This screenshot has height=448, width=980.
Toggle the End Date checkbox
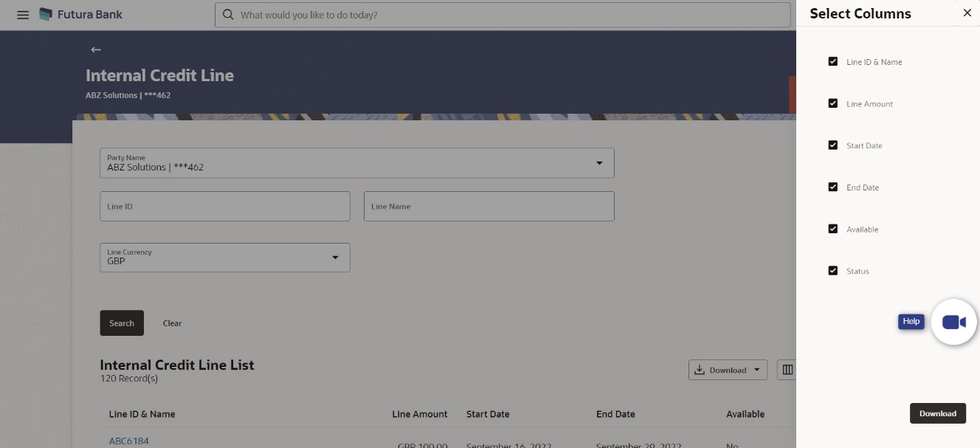pyautogui.click(x=833, y=187)
